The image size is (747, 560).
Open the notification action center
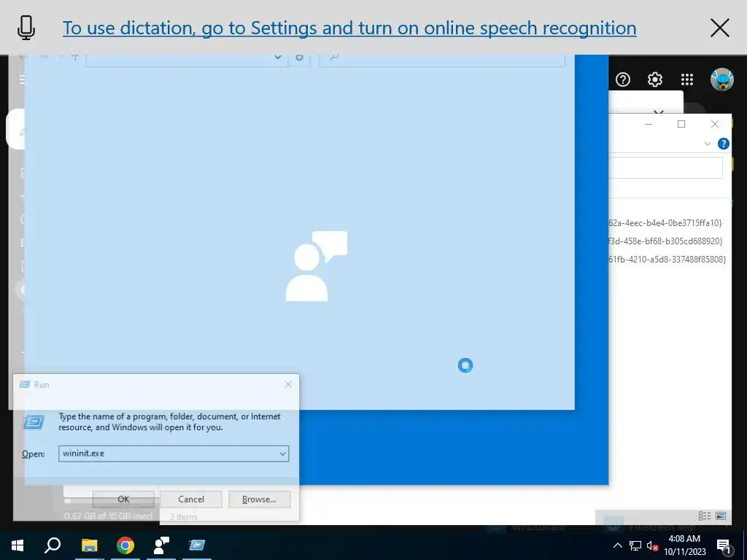724,545
